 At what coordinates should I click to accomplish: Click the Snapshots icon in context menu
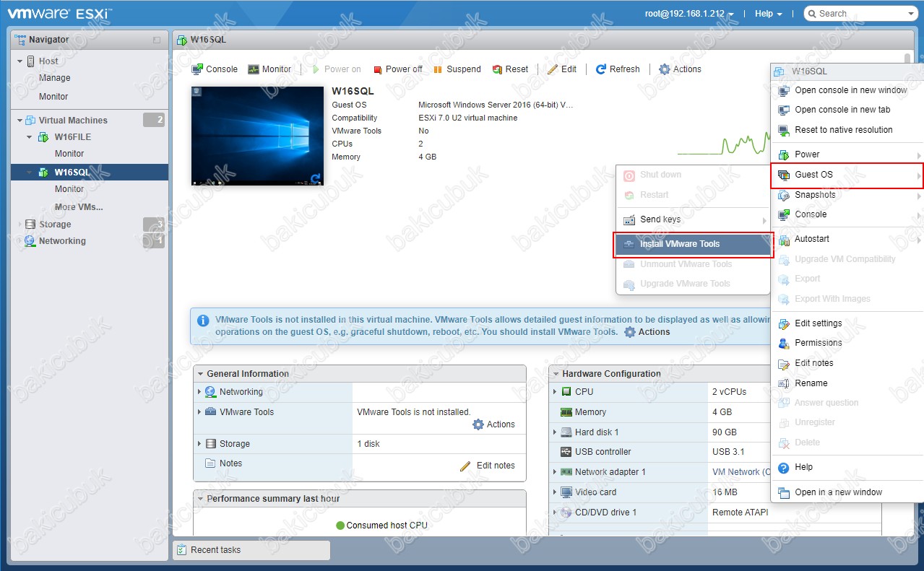pyautogui.click(x=784, y=195)
